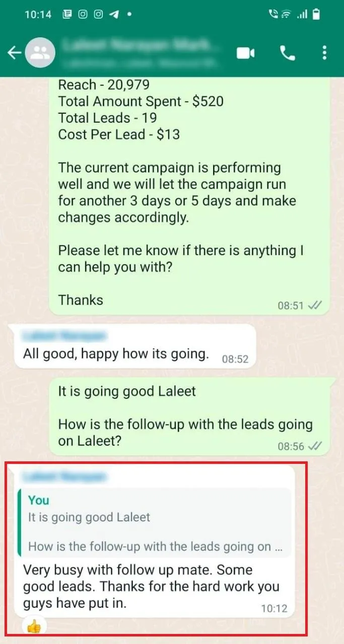344x644 pixels.
Task: Tap the quoted 'You' reply preview
Action: click(154, 523)
